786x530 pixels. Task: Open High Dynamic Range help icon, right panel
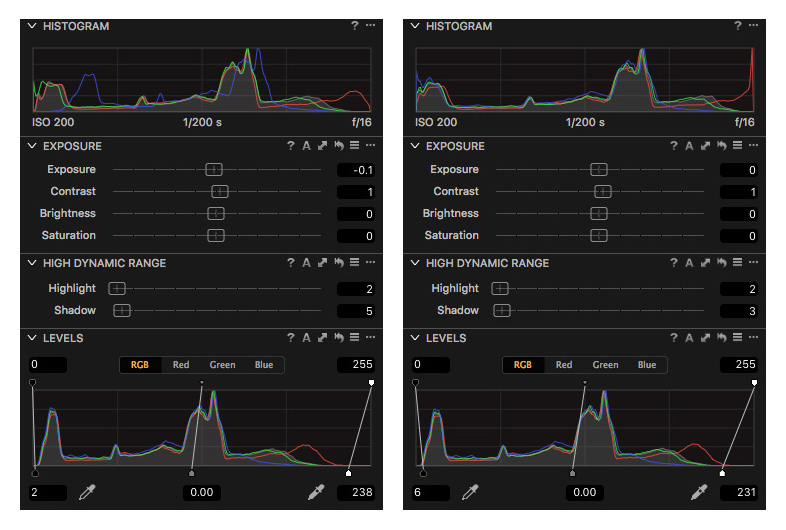[674, 263]
